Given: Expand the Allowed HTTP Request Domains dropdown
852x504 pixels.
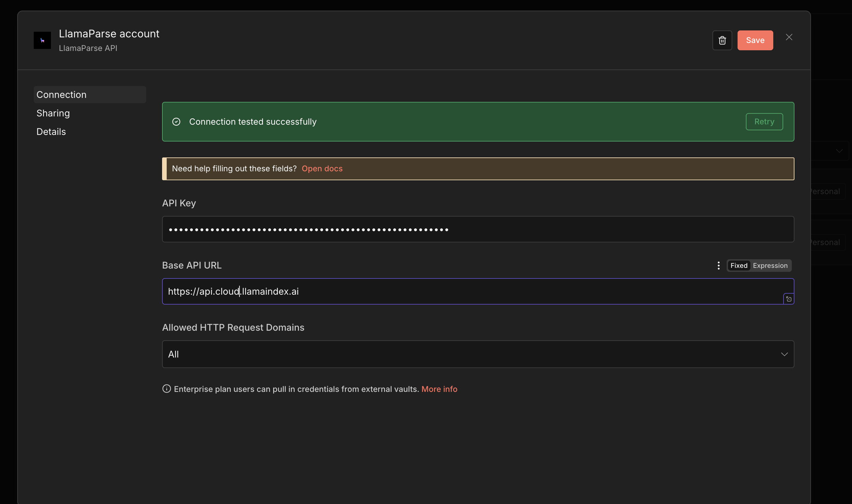Looking at the screenshot, I should (478, 354).
